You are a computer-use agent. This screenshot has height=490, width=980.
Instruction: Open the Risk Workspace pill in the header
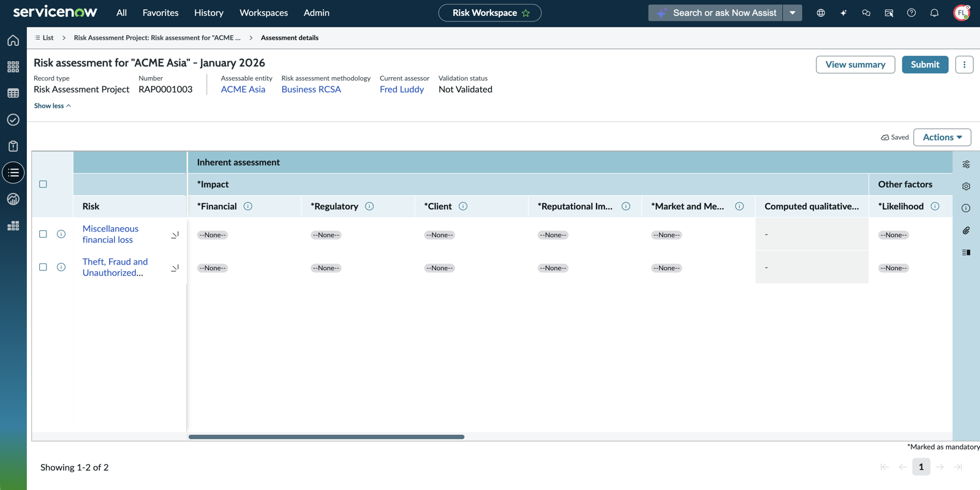click(490, 13)
